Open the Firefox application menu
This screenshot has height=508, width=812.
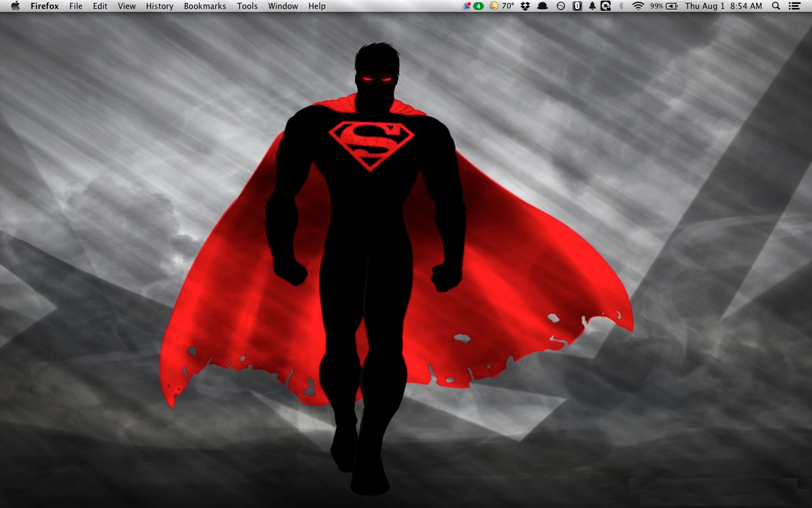coord(45,6)
